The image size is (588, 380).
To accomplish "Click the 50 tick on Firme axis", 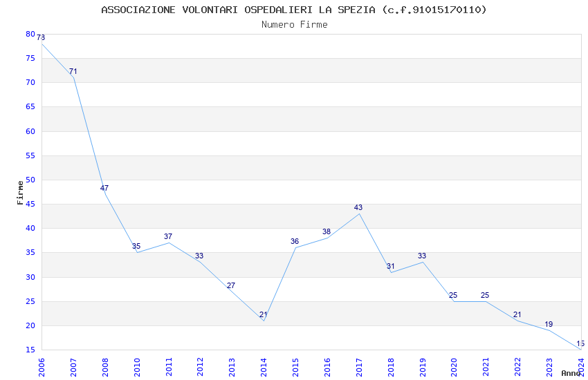I will 30,180.
